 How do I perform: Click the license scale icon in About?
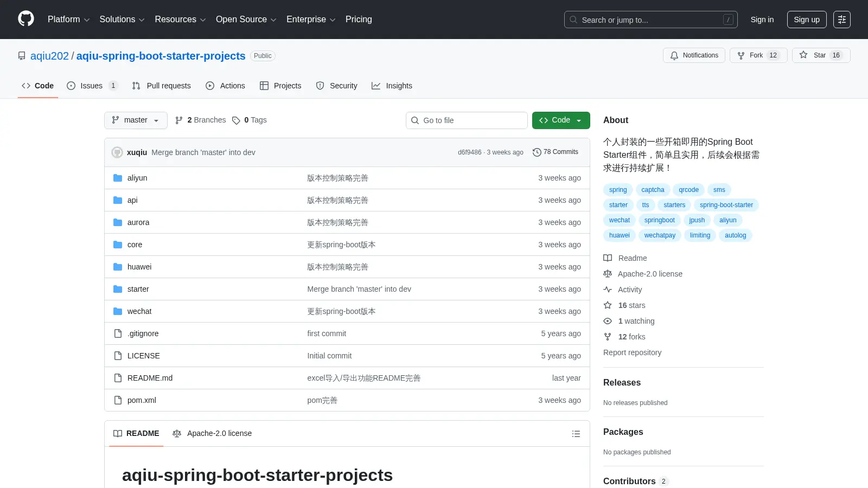(x=608, y=274)
